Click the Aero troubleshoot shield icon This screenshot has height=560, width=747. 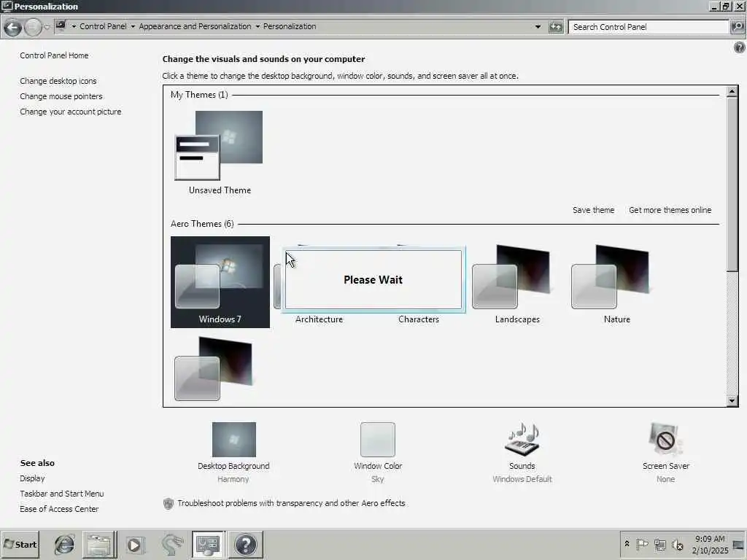pos(169,504)
